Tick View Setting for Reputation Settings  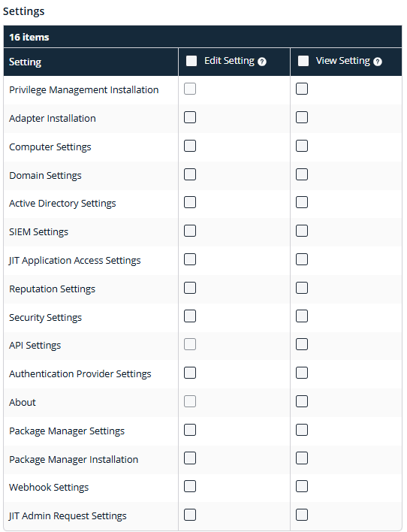(302, 288)
